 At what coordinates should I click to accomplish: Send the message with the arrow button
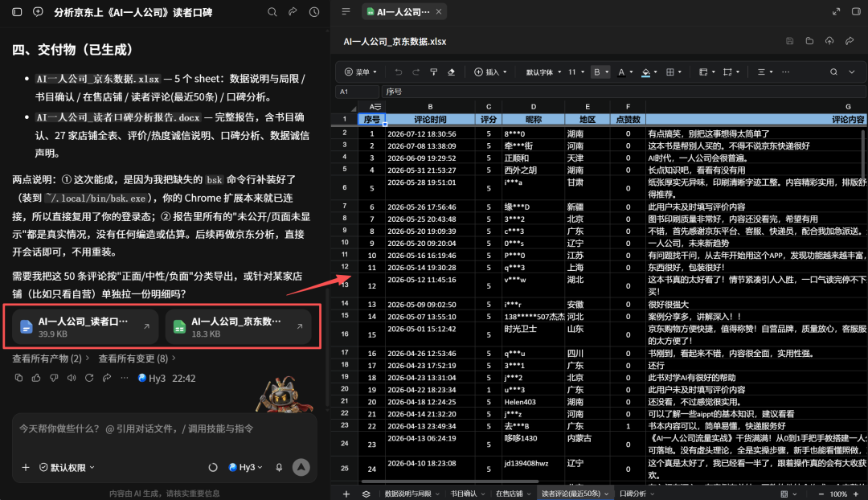[301, 467]
